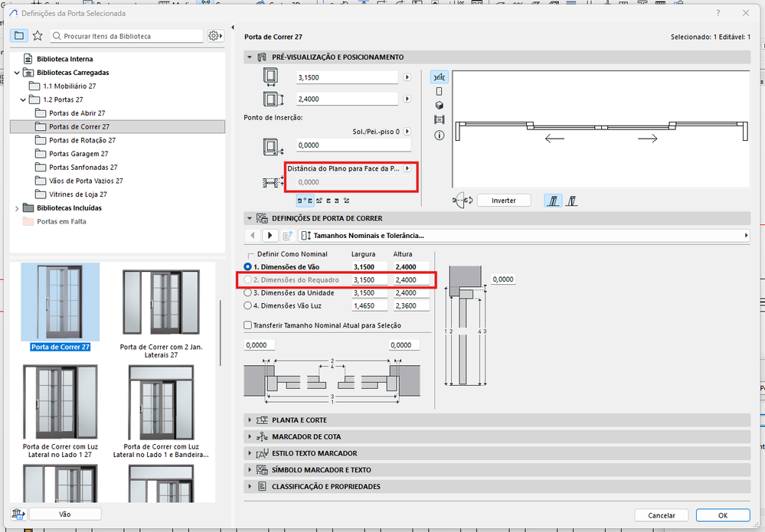This screenshot has height=532, width=765.
Task: Collapse Definições de Porta de Correr section
Action: click(250, 218)
